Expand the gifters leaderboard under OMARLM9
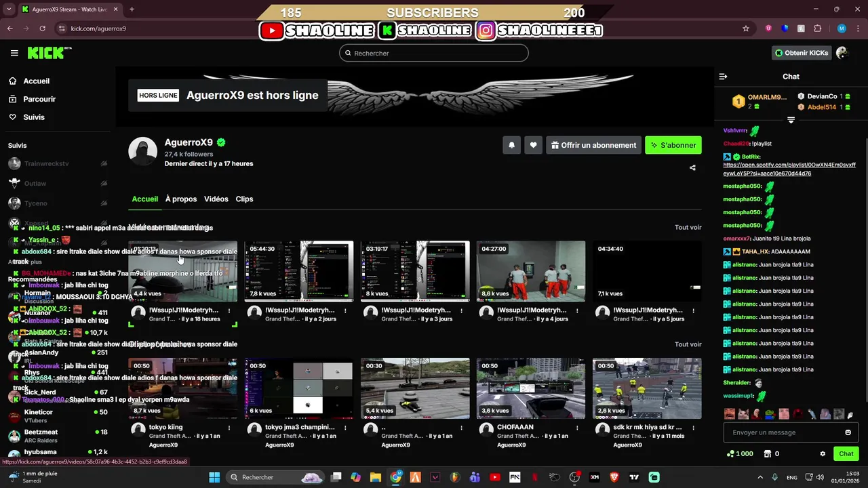 coord(791,120)
